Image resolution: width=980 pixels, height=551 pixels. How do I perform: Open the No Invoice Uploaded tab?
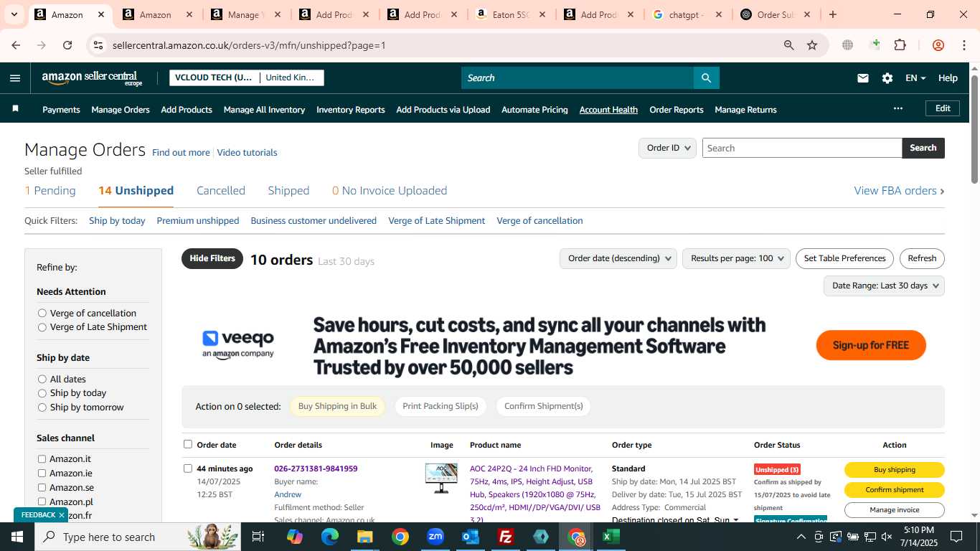[x=390, y=190]
